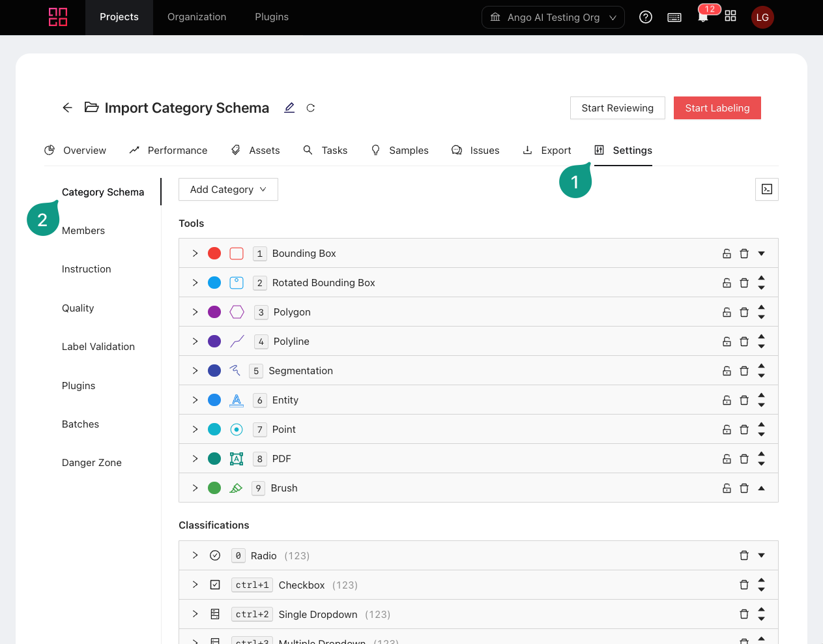823x644 pixels.
Task: Click the refresh icon beside project title
Action: (311, 108)
